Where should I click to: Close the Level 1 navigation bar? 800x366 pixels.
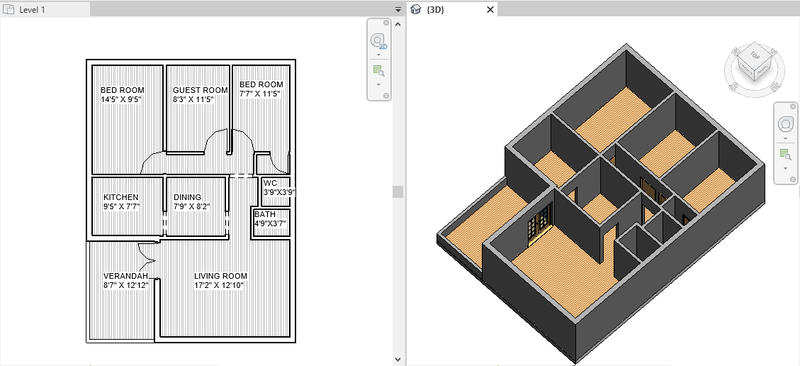386,22
